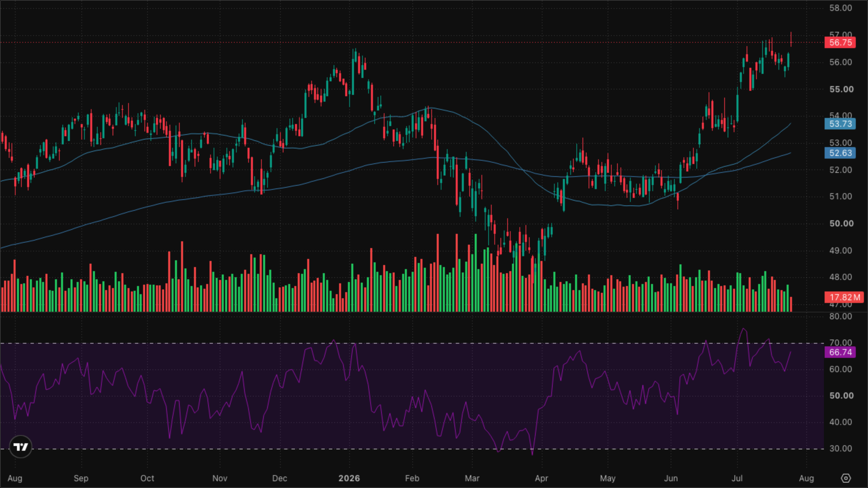Click the 80.00 RSI scale label

(841, 317)
